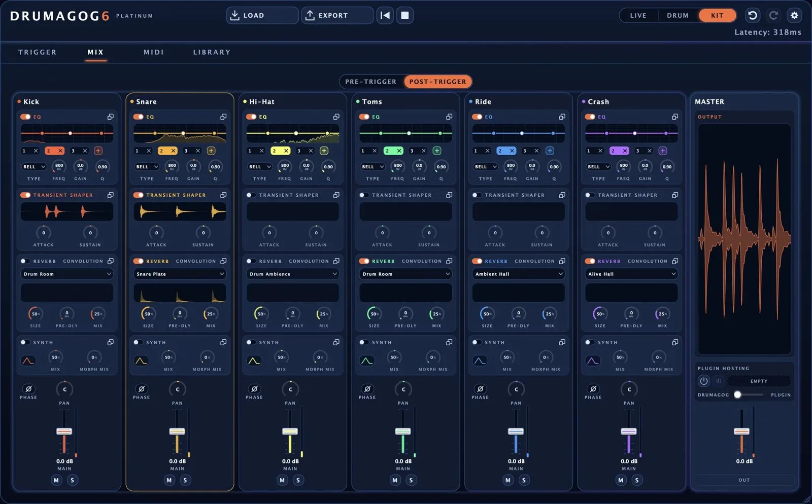Open the Ambient Hall reverb dropdown
This screenshot has height=504, width=812.
[519, 274]
